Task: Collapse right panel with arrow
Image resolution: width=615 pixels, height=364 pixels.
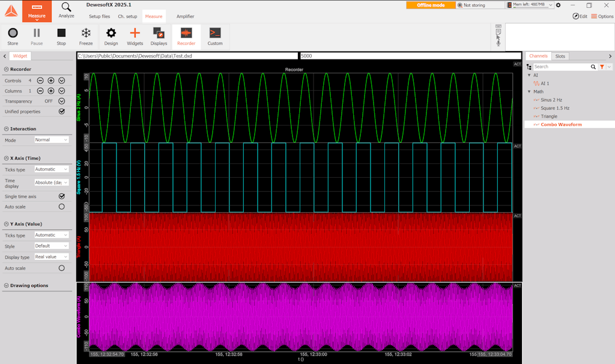Action: (x=610, y=56)
